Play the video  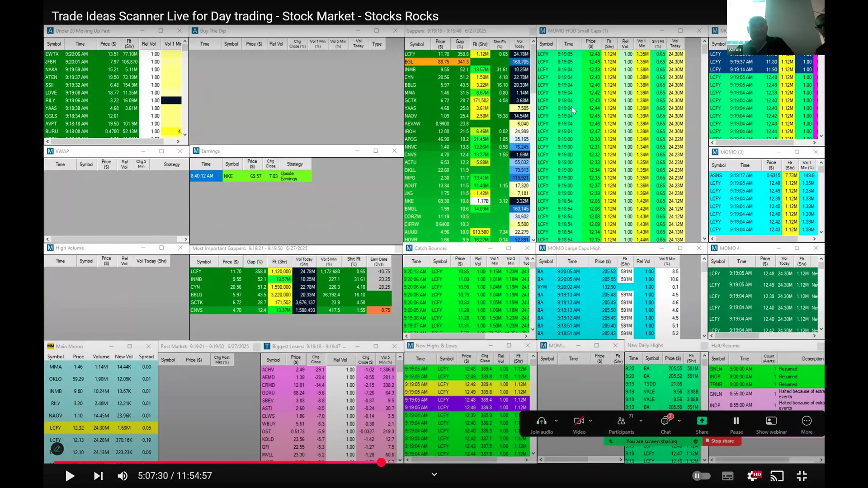coord(70,476)
